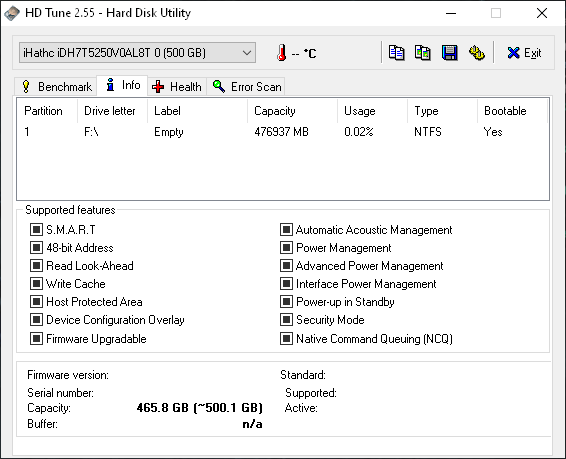Toggle the Firmware Upgradable checkbox

36,339
